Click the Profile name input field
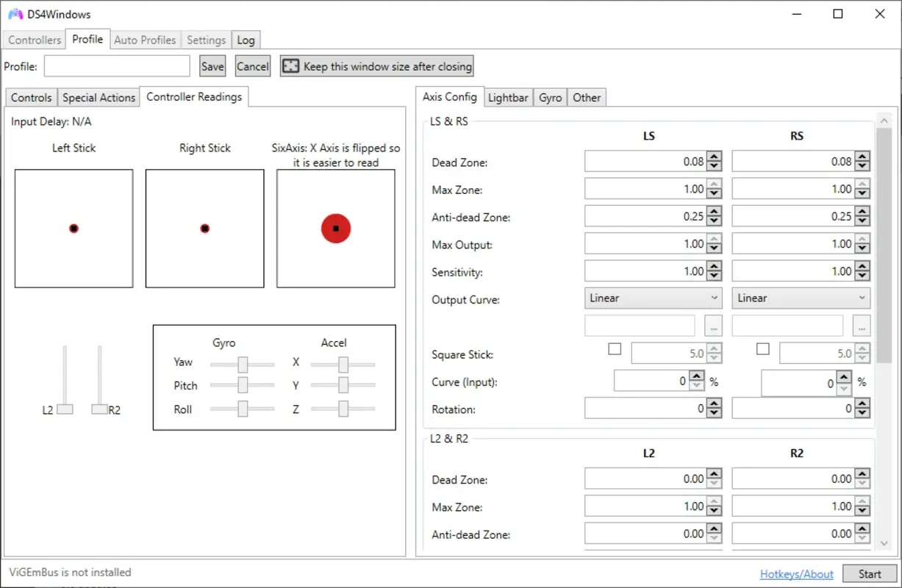The height and width of the screenshot is (588, 902). (x=116, y=65)
